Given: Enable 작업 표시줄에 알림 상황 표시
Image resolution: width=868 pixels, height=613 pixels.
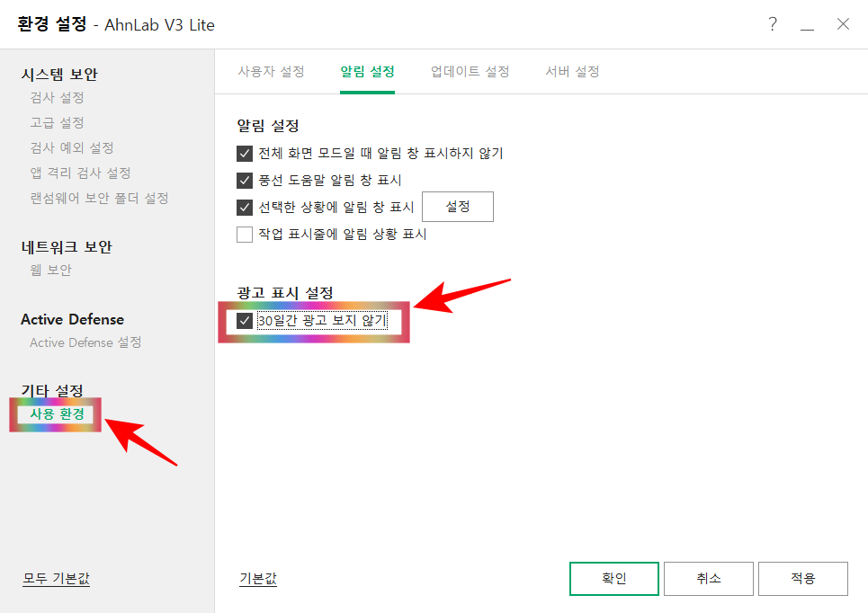Looking at the screenshot, I should [244, 234].
